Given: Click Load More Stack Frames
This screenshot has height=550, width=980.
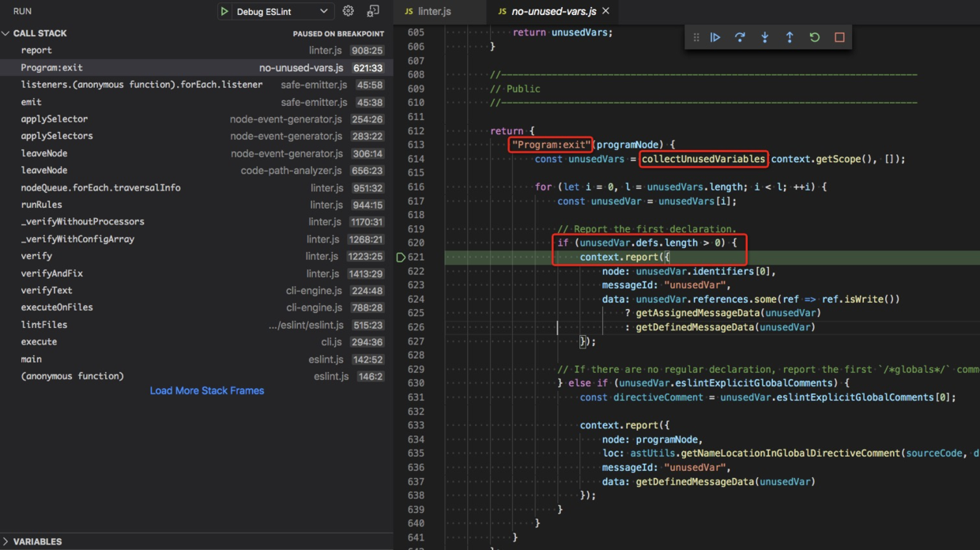Looking at the screenshot, I should tap(206, 390).
